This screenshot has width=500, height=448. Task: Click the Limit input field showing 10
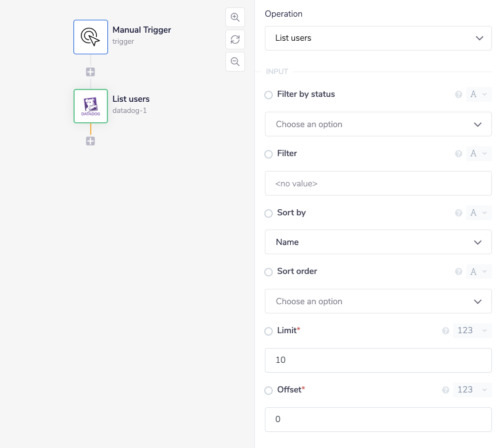378,360
